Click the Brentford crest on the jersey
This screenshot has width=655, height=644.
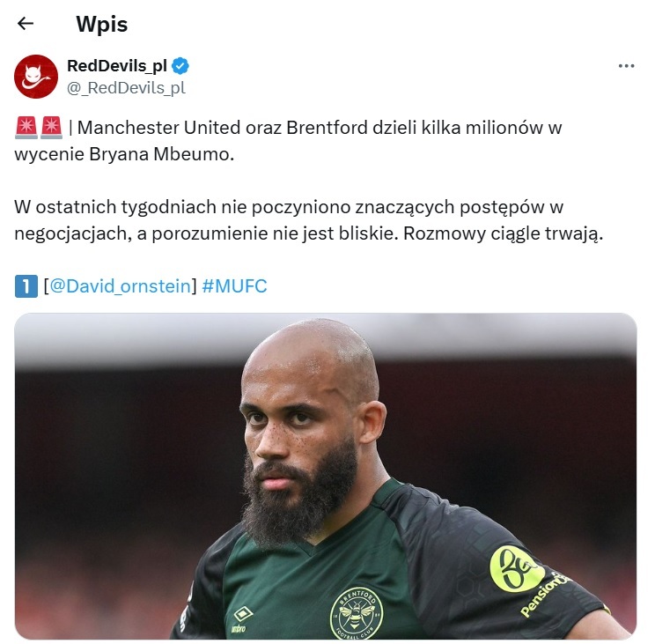tap(357, 613)
